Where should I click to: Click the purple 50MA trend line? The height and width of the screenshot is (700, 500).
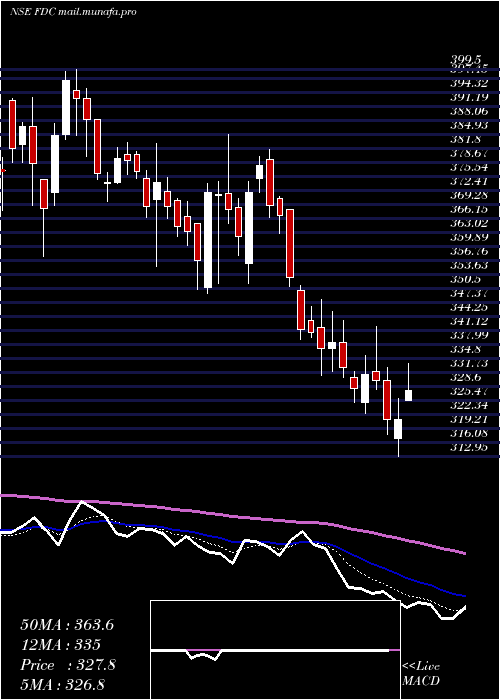tap(232, 516)
